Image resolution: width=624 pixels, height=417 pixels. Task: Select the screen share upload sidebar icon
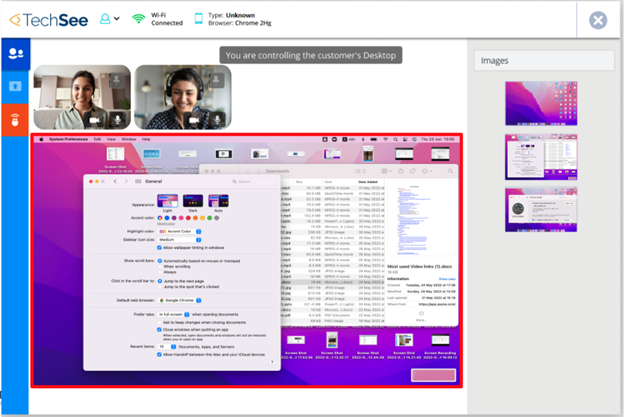[16, 86]
